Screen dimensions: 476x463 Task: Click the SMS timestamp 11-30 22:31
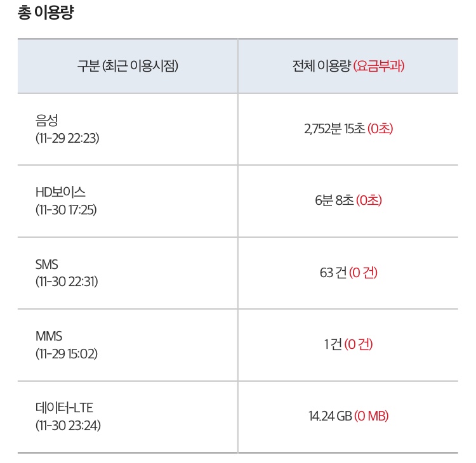pyautogui.click(x=67, y=281)
